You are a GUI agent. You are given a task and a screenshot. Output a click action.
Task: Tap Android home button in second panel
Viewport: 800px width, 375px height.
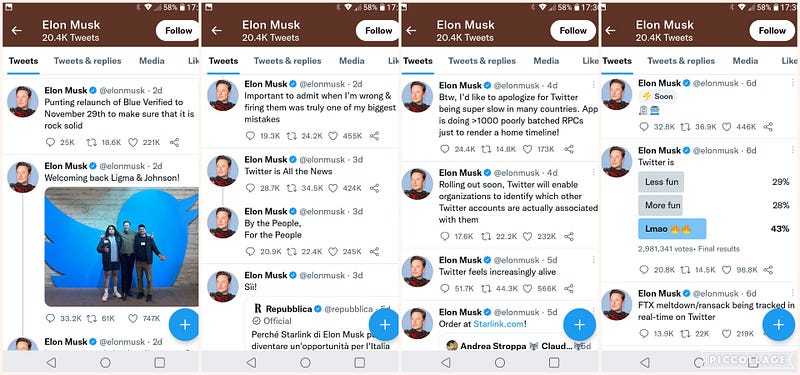(x=305, y=363)
